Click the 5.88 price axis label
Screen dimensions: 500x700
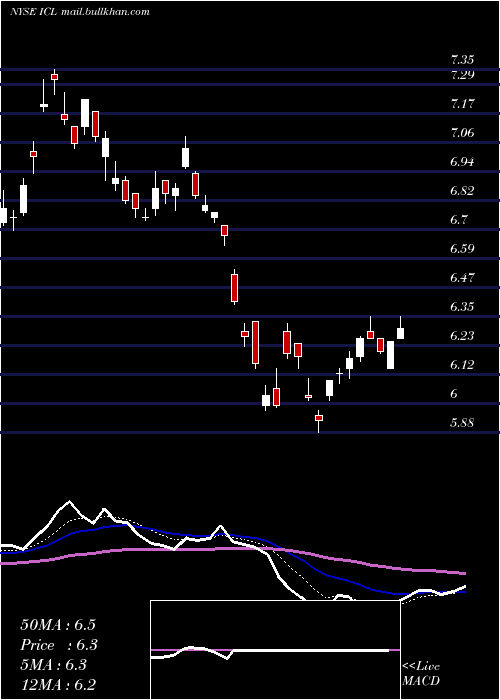[x=462, y=423]
